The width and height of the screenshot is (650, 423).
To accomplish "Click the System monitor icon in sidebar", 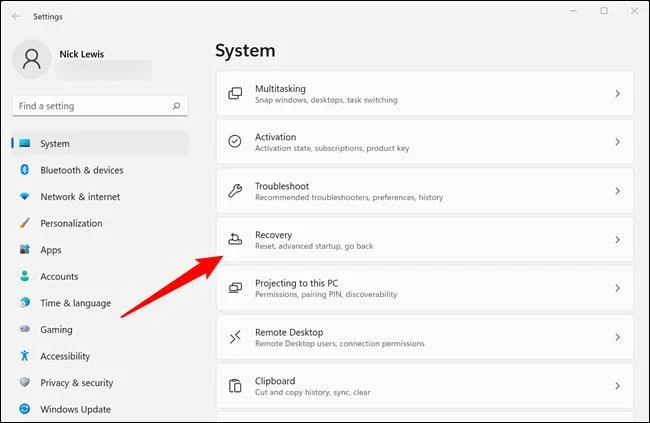I will click(25, 143).
